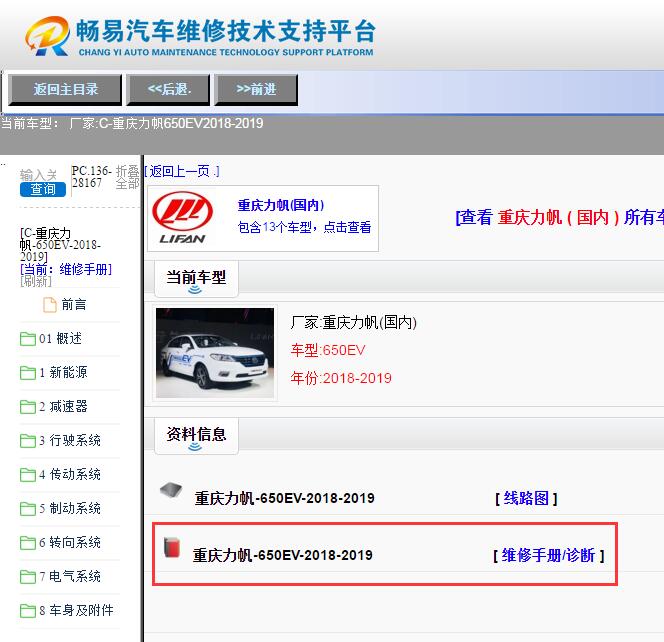Click the 年份:2018-2019 text
Screen dimensions: 664x642
point(341,378)
